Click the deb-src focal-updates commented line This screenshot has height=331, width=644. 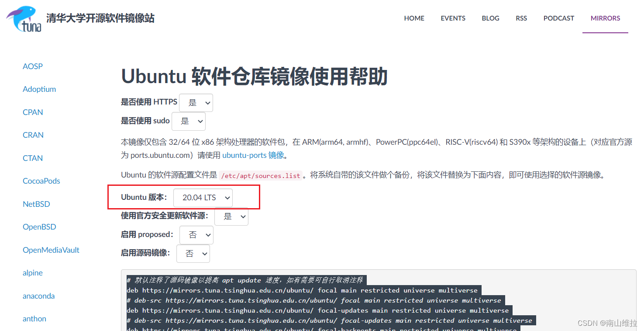330,321
